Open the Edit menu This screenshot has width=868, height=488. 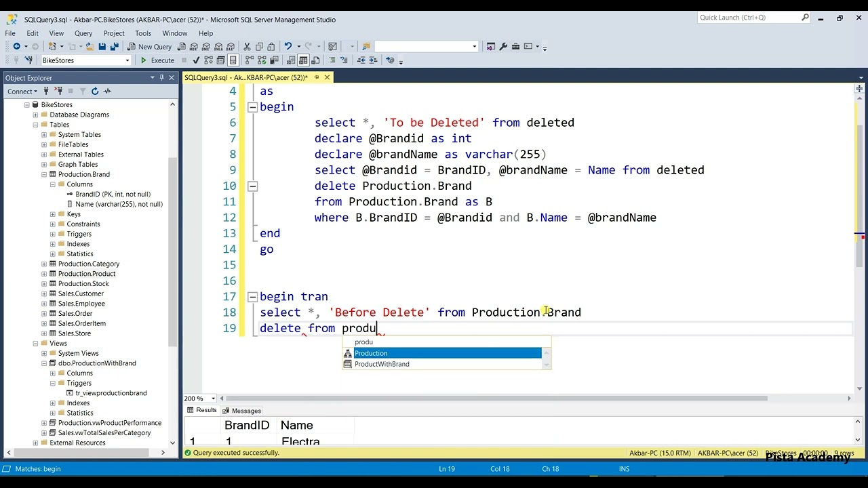(x=33, y=33)
